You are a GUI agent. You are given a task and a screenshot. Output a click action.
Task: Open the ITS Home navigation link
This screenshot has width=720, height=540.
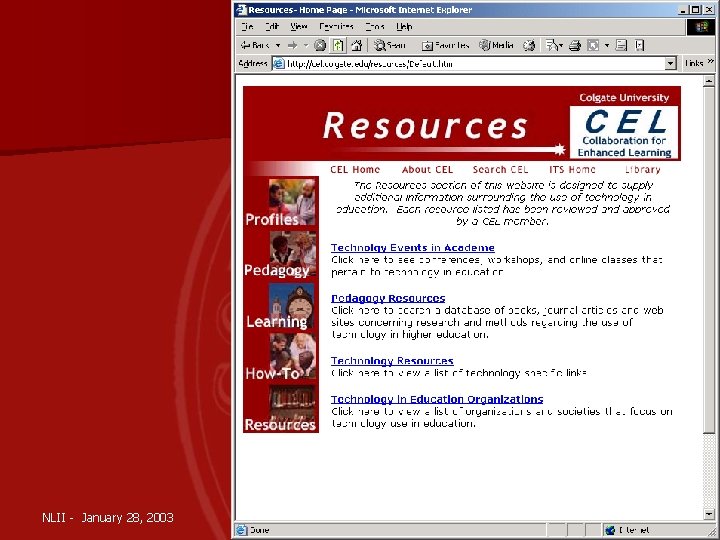tap(572, 169)
